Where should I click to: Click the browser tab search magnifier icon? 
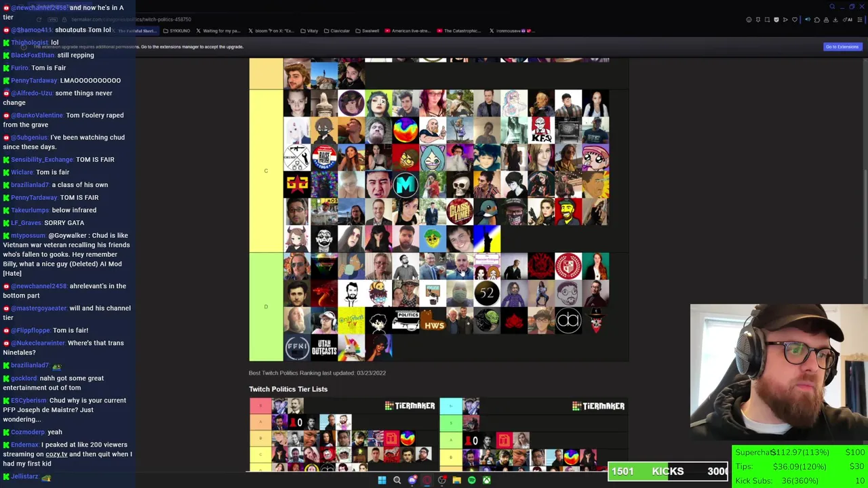[832, 7]
